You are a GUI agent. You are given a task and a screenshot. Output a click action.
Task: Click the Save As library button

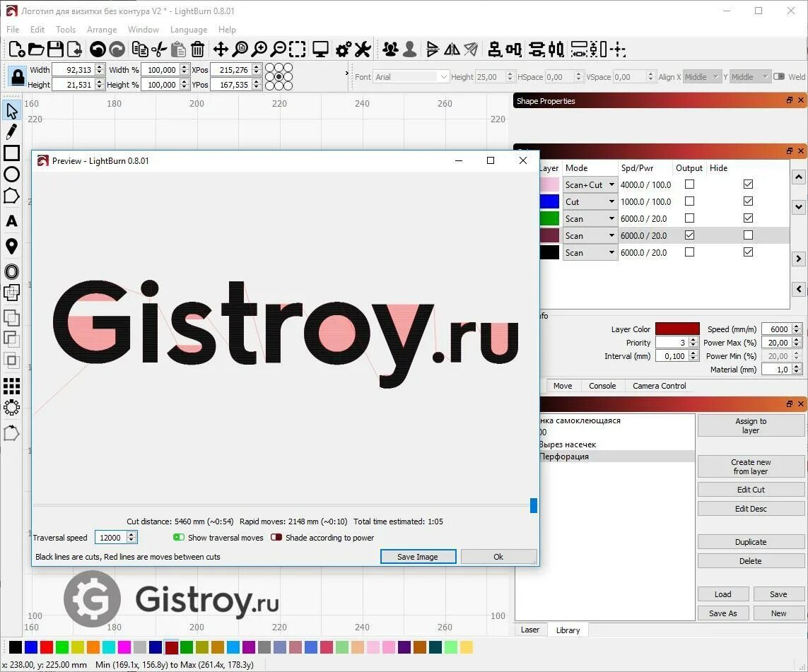(x=723, y=613)
